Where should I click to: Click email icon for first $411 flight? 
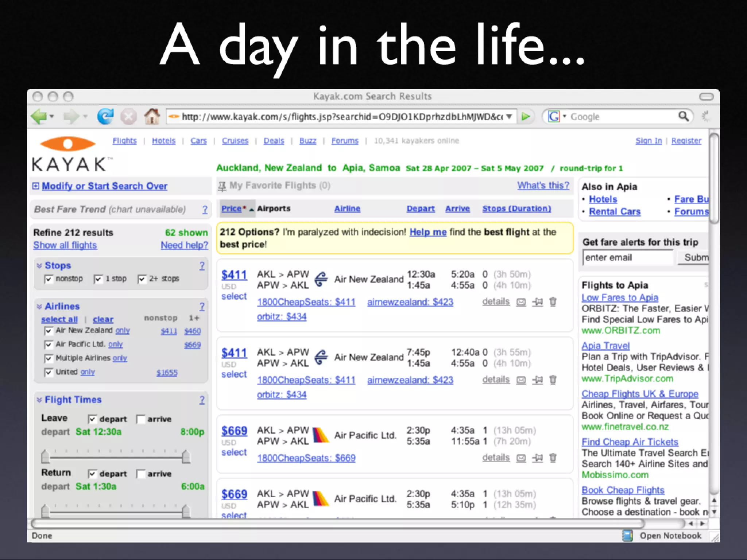tap(521, 302)
